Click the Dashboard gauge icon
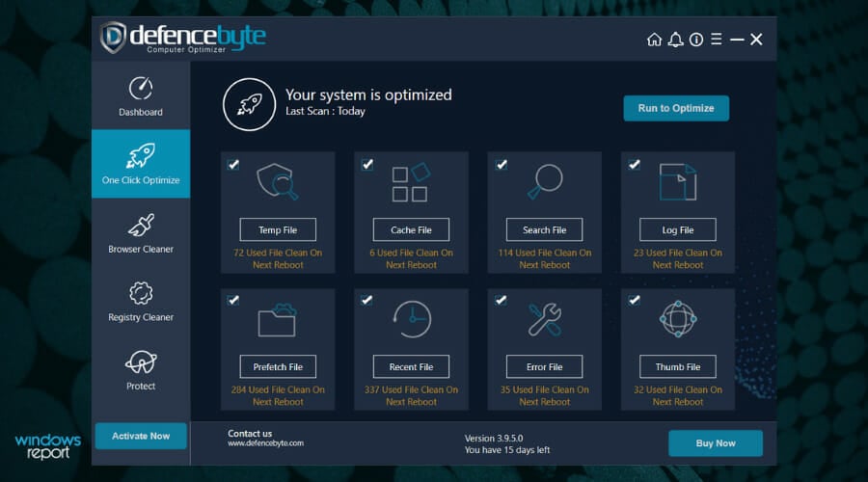The width and height of the screenshot is (868, 482). [141, 88]
